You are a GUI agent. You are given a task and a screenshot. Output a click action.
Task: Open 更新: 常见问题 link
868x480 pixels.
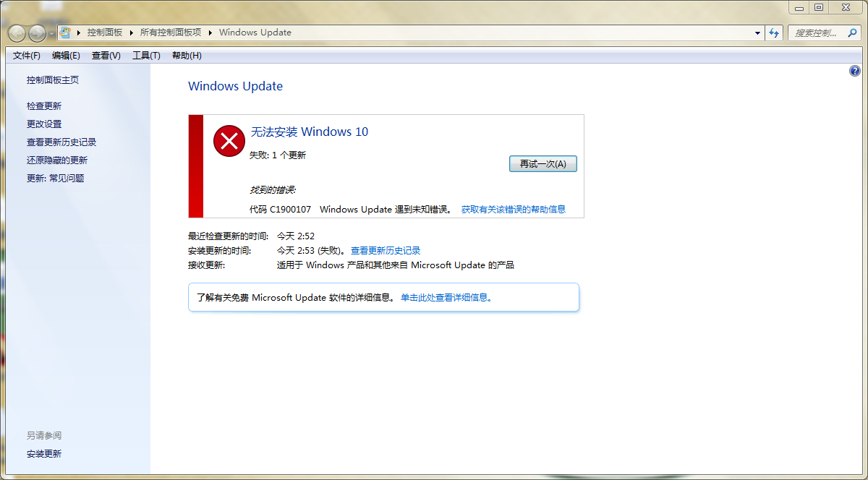[56, 179]
